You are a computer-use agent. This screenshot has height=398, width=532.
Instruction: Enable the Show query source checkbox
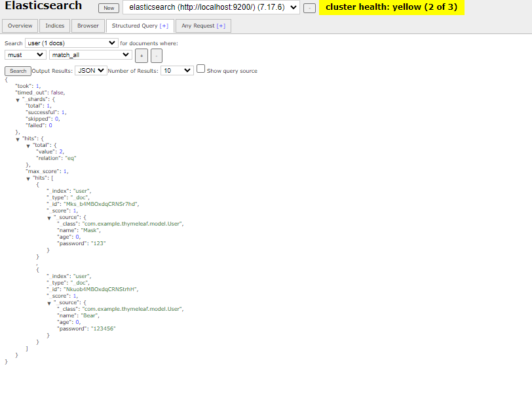point(201,69)
